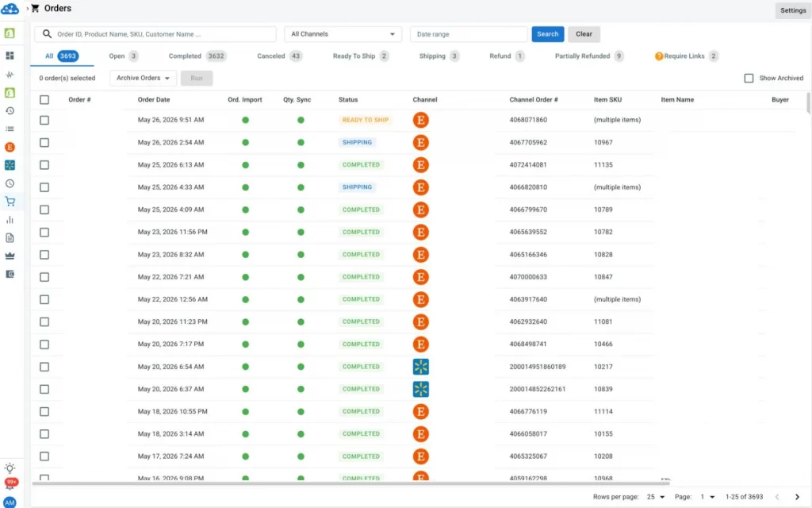This screenshot has height=508, width=812.
Task: Toggle the select-all orders checkbox
Action: click(x=44, y=99)
